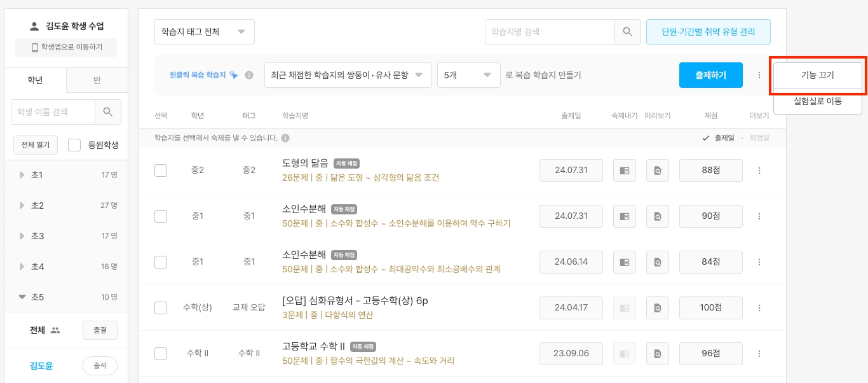The width and height of the screenshot is (868, 383).
Task: Expand the 초1 grade group
Action: click(x=24, y=175)
